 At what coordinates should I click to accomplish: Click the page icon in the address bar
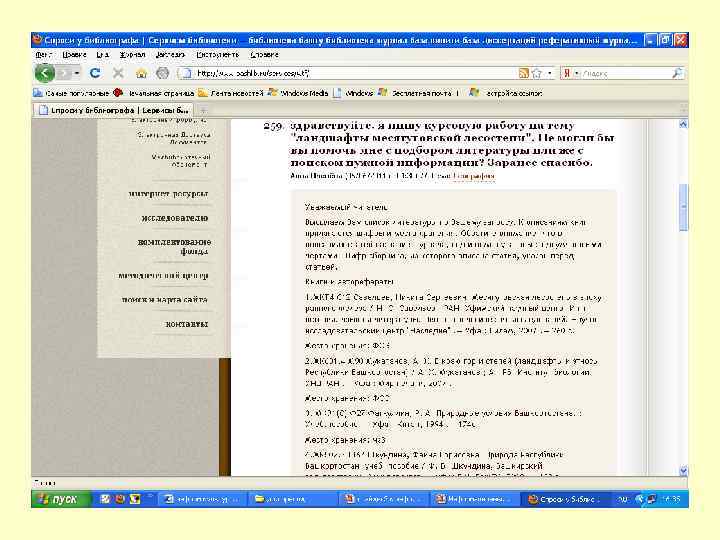(x=186, y=73)
